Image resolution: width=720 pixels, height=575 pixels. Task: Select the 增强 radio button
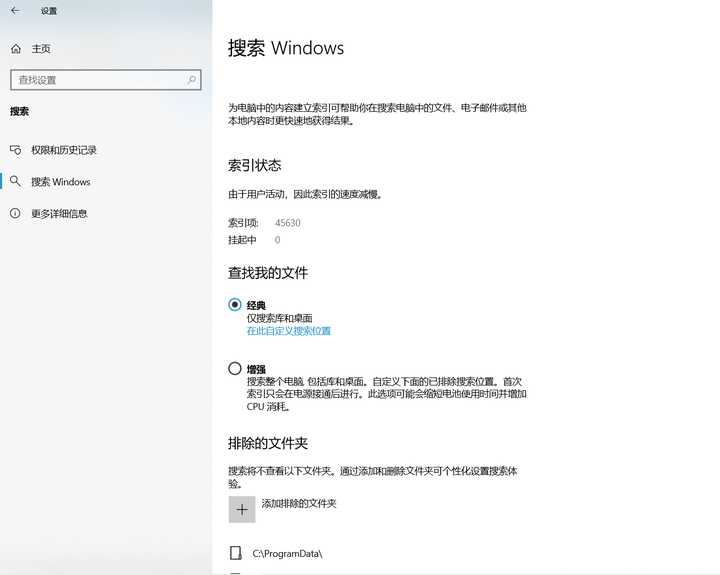[x=235, y=368]
